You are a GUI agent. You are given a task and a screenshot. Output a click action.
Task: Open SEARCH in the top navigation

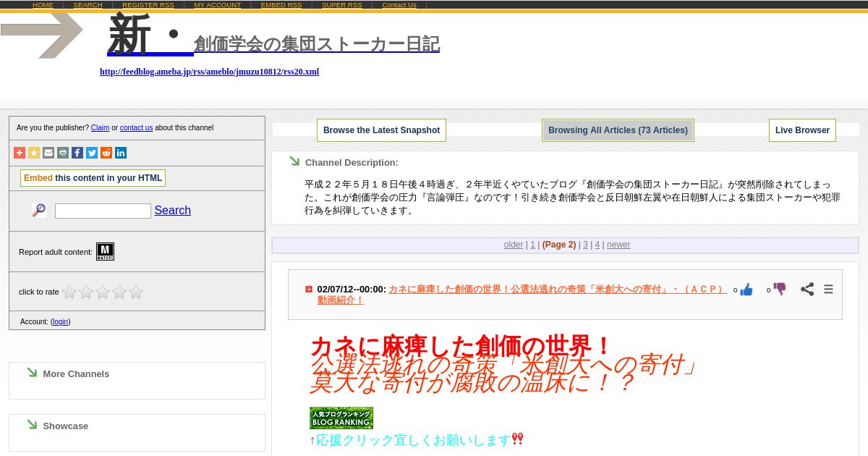point(88,4)
